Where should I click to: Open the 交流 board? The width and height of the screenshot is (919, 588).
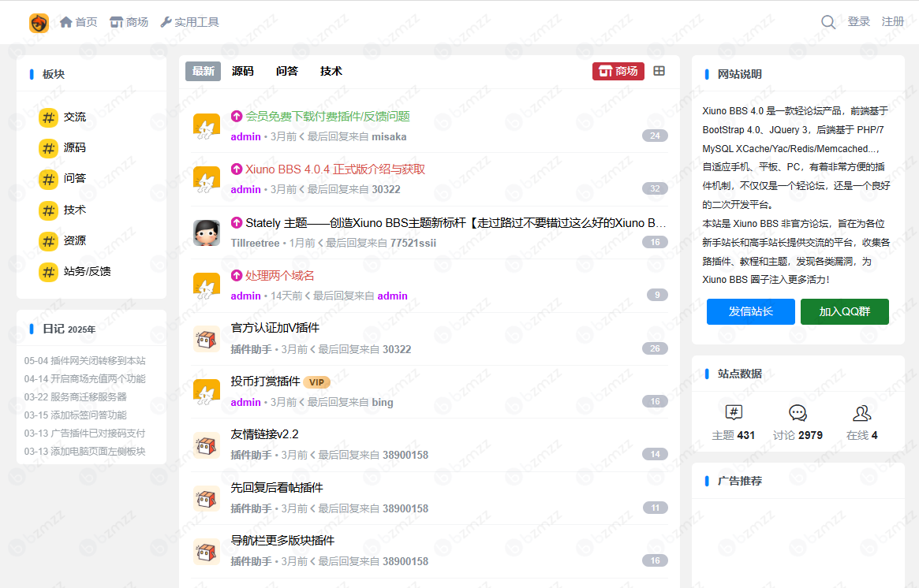(74, 117)
